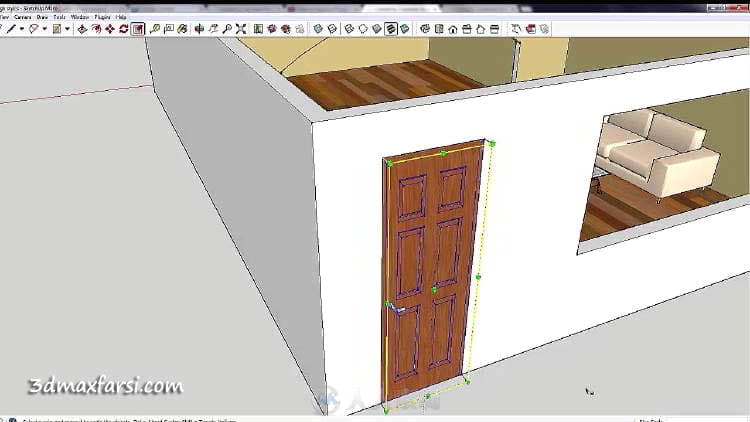The image size is (750, 422).
Task: Click the Add Location icon
Action: pyautogui.click(x=258, y=29)
